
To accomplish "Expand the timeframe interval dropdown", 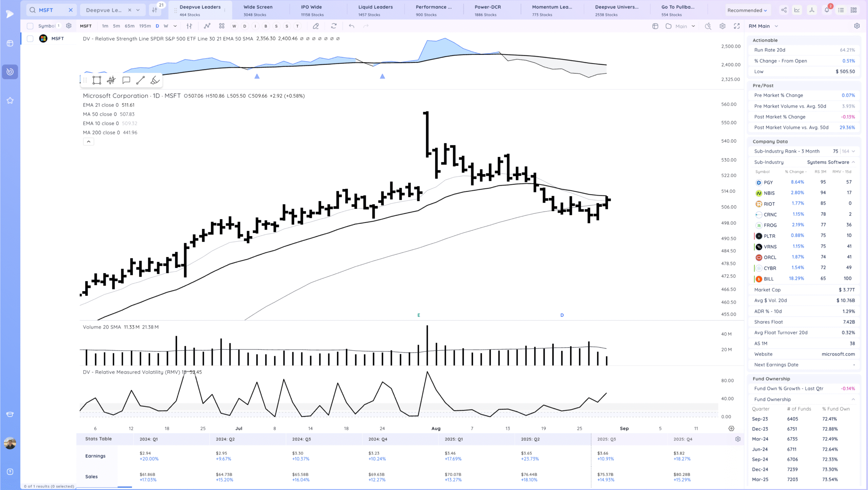I will tap(175, 26).
